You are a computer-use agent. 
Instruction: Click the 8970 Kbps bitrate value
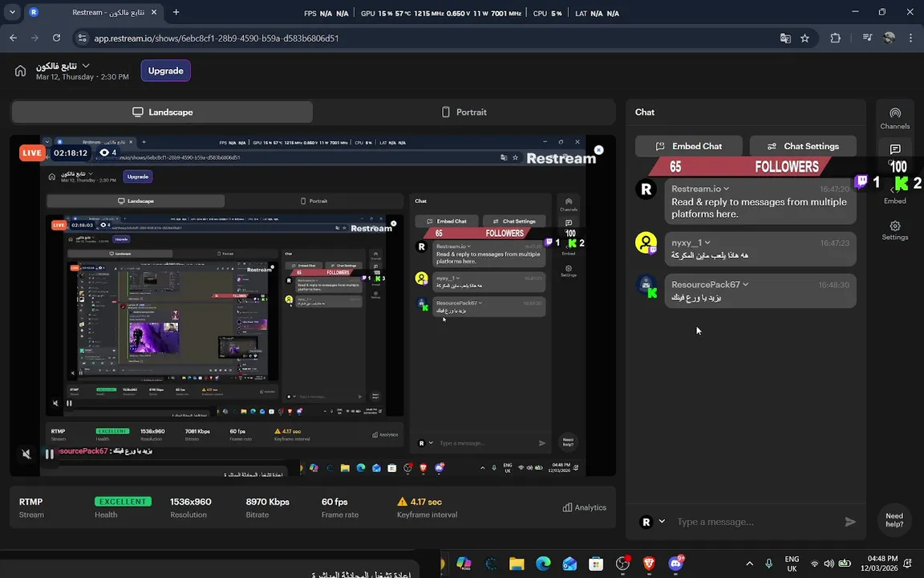[268, 502]
